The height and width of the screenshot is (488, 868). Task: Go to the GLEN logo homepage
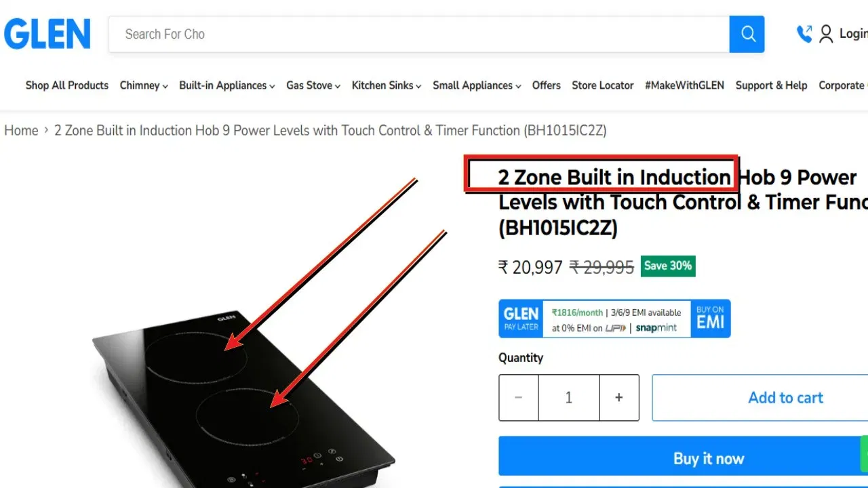(x=47, y=34)
